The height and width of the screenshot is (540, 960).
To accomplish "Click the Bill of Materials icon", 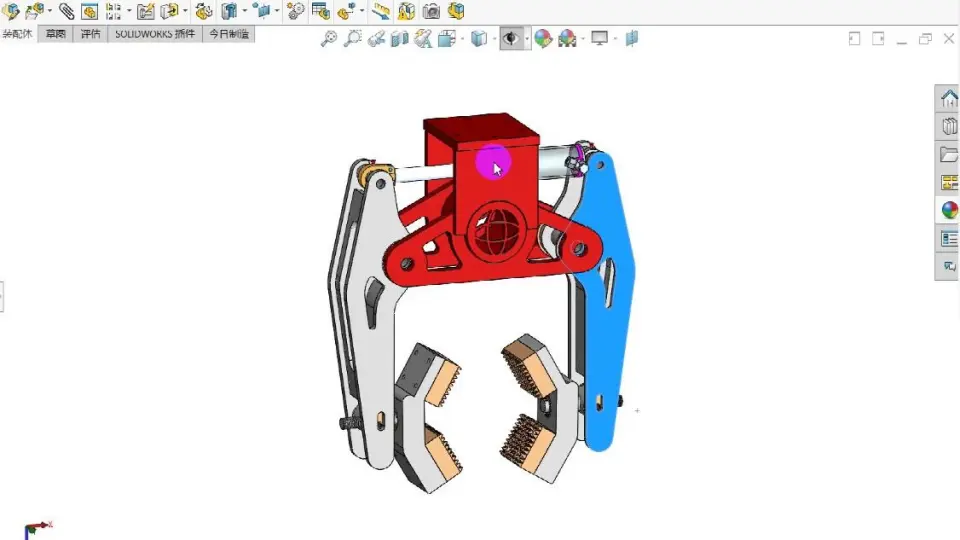I will pos(320,10).
